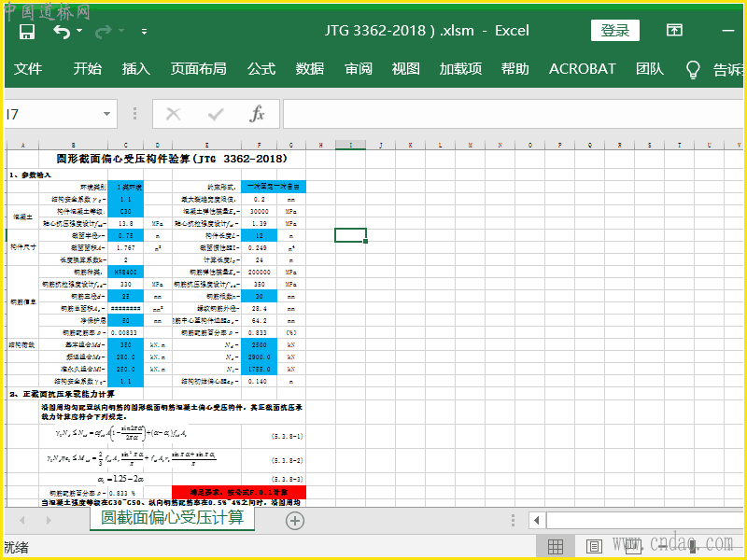Open Customize Quick Access Toolbar dropdown
The width and height of the screenshot is (747, 560).
tap(144, 31)
